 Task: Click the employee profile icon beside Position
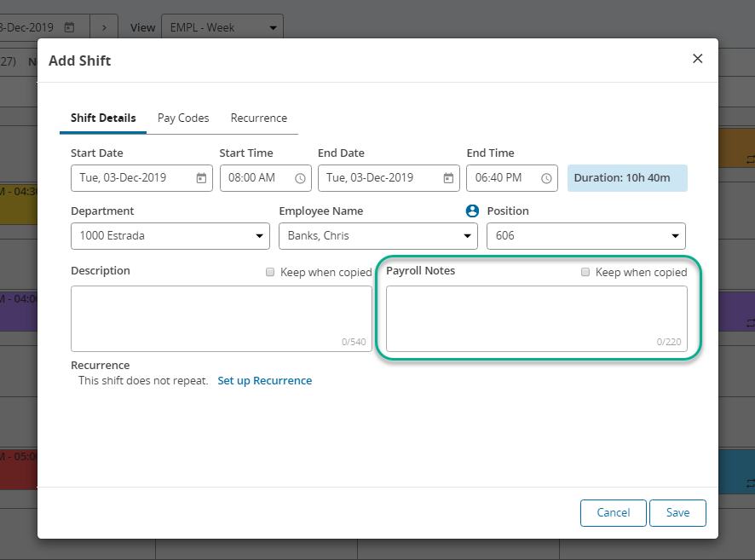472,211
